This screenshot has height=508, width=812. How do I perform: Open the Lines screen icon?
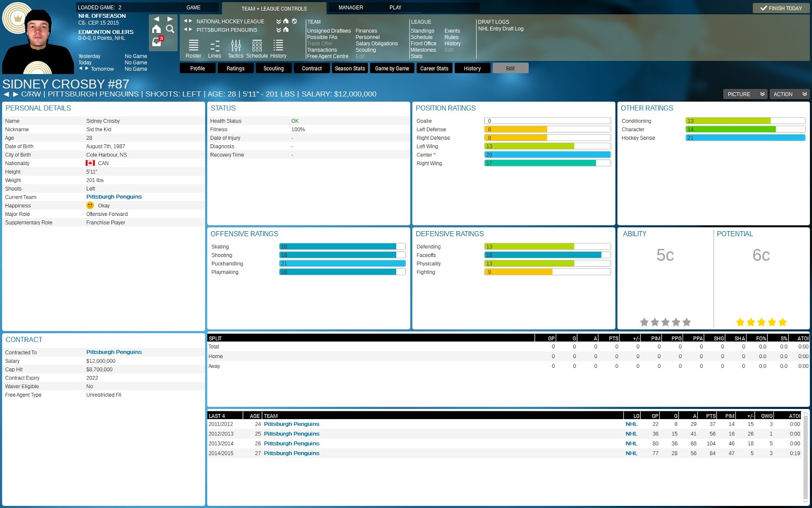215,49
